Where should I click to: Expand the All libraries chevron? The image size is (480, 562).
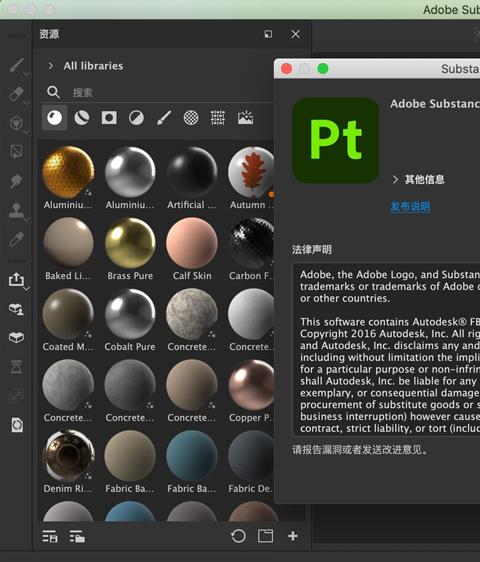point(51,66)
